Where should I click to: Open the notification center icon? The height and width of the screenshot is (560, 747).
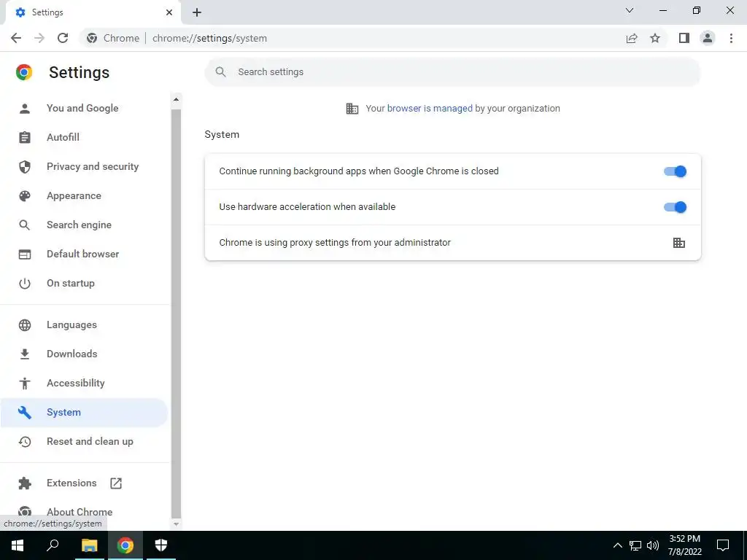723,545
